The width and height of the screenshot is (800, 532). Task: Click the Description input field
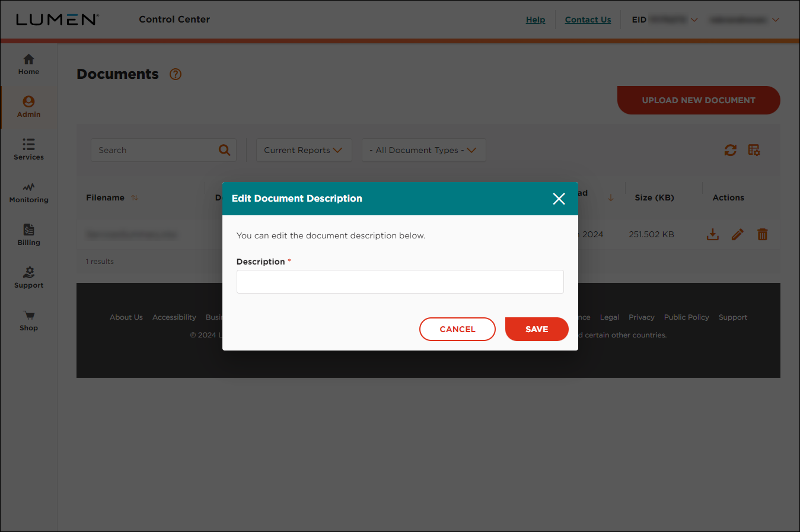click(x=400, y=282)
